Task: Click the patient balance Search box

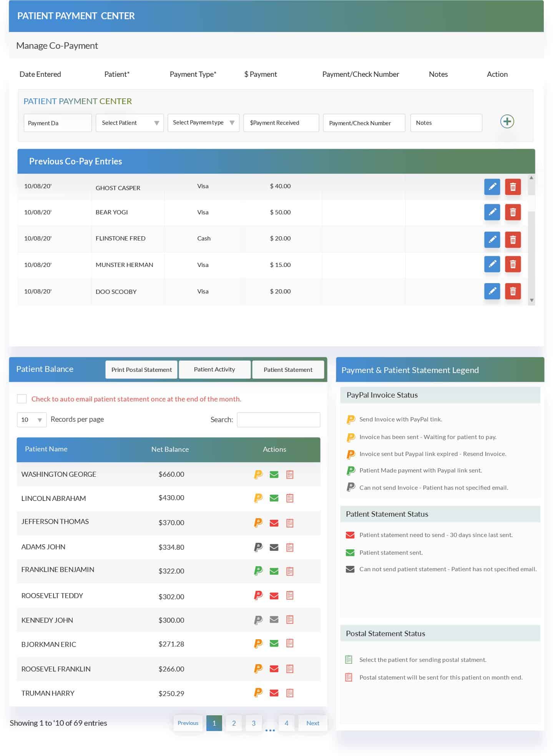Action: [279, 419]
